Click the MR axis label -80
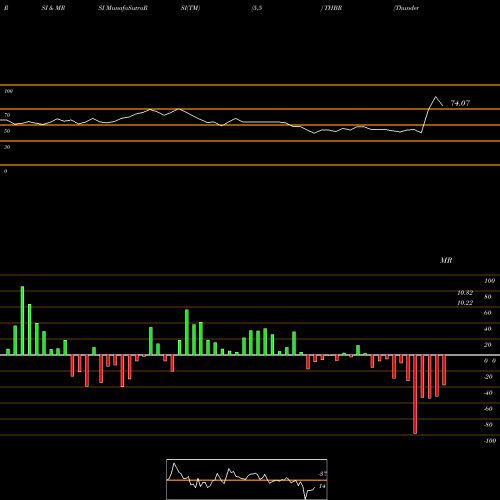The width and height of the screenshot is (500, 500). click(488, 425)
